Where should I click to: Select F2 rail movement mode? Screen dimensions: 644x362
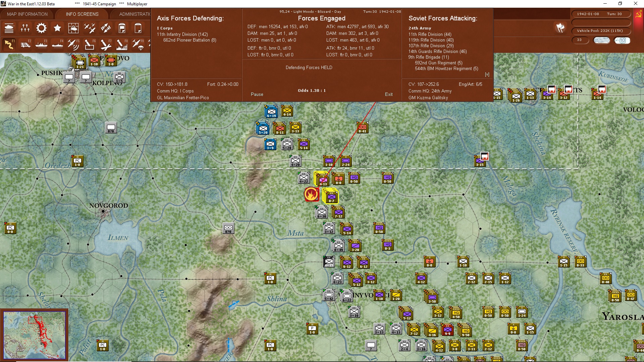[x=25, y=44]
